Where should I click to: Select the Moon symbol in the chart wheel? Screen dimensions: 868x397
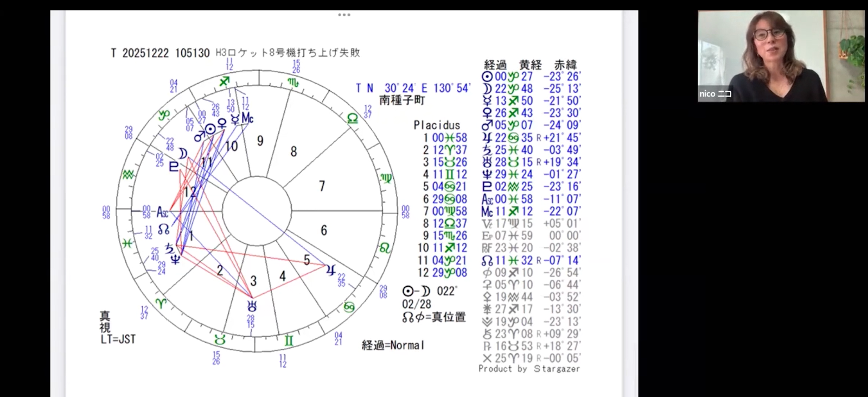coord(183,154)
